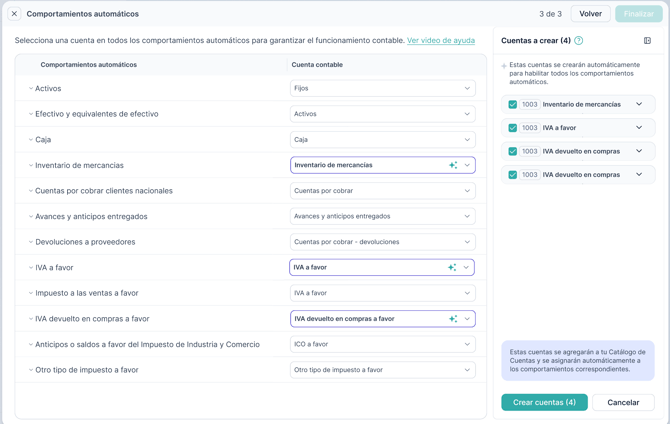Screen dimensions: 670x424
Task: Open Otro tipo de impuesto a favor dropdown
Action: click(x=382, y=370)
